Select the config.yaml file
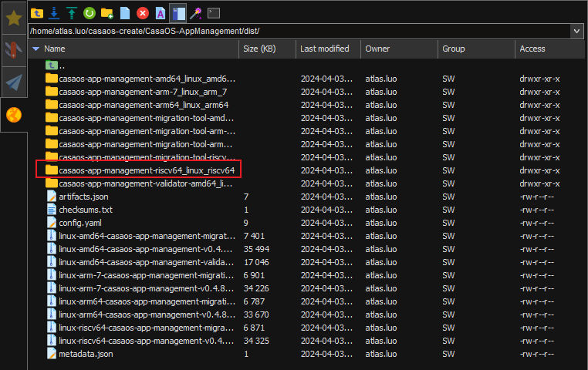 (80, 224)
